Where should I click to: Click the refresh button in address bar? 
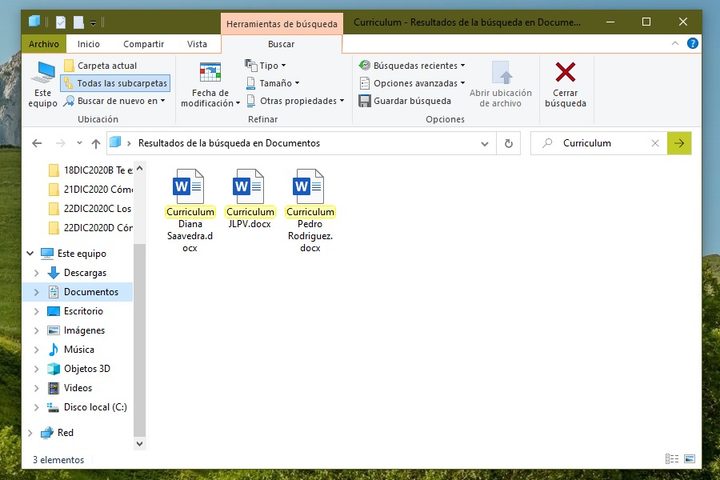tap(508, 144)
